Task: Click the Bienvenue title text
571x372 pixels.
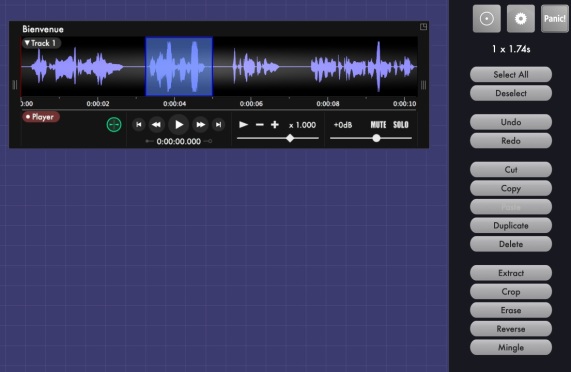Action: coord(43,29)
